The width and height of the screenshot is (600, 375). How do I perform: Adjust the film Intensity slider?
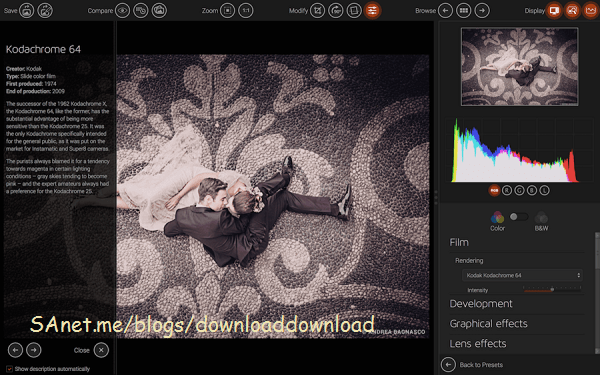(552, 290)
